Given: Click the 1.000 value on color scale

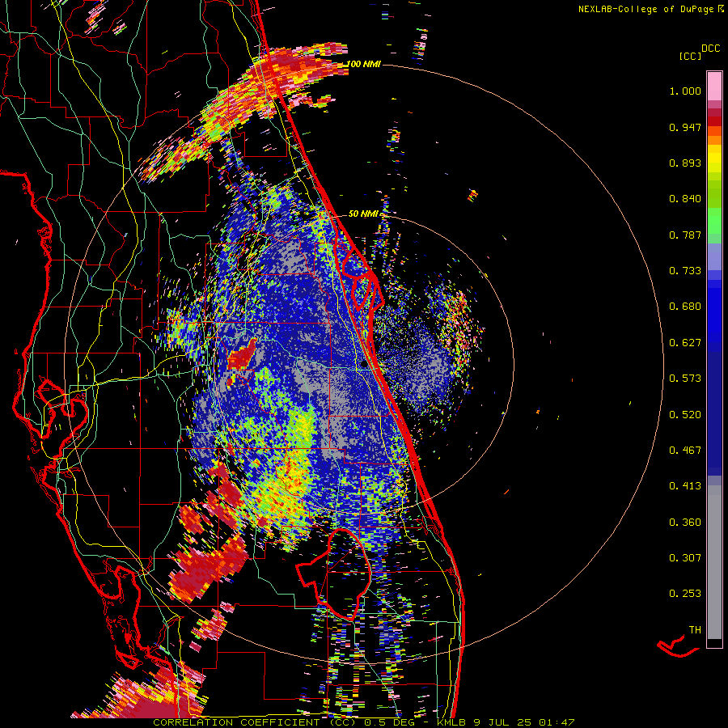Looking at the screenshot, I should (x=685, y=91).
